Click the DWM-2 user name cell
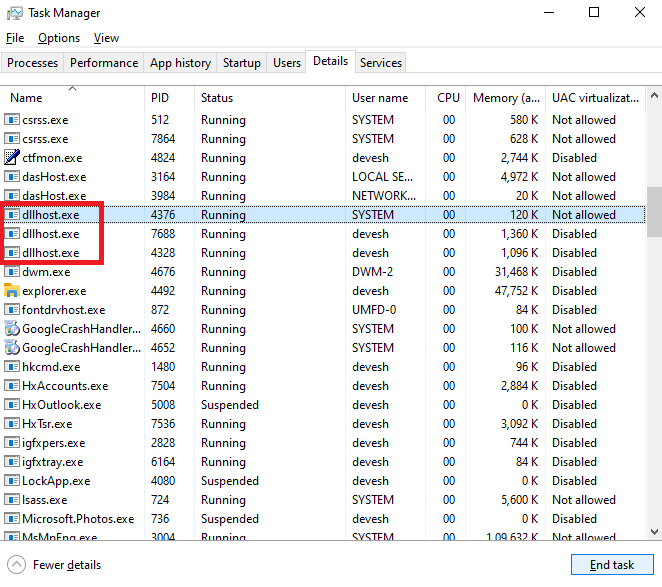The width and height of the screenshot is (662, 587). pyautogui.click(x=372, y=272)
